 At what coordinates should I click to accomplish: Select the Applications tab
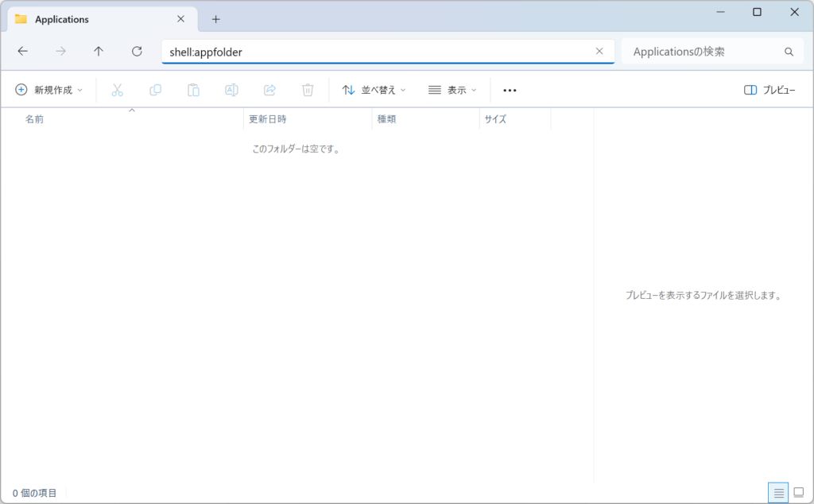(x=95, y=19)
